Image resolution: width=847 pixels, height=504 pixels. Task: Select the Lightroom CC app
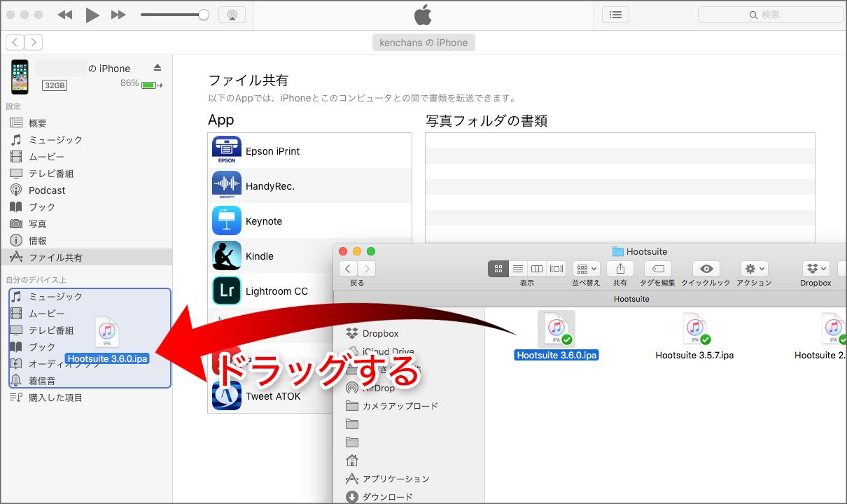click(272, 290)
